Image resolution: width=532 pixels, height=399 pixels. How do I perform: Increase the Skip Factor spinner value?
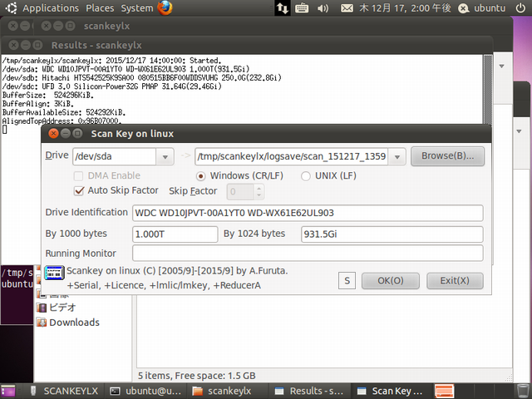pos(259,188)
